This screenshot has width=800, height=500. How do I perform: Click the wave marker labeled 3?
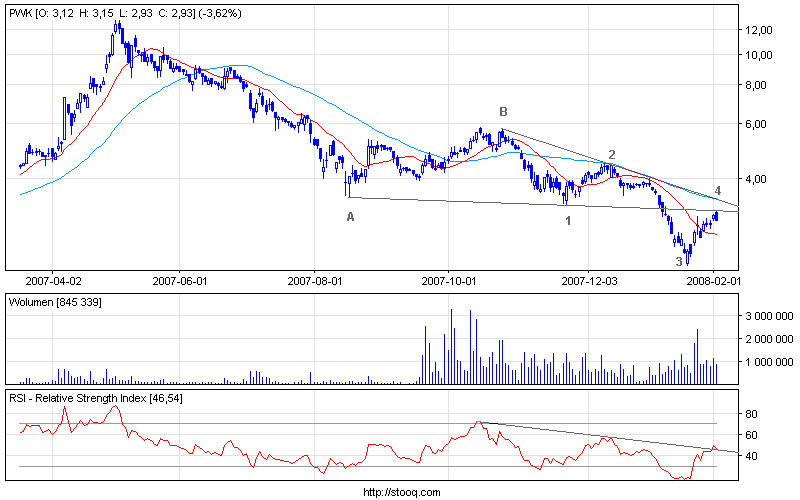pos(679,261)
